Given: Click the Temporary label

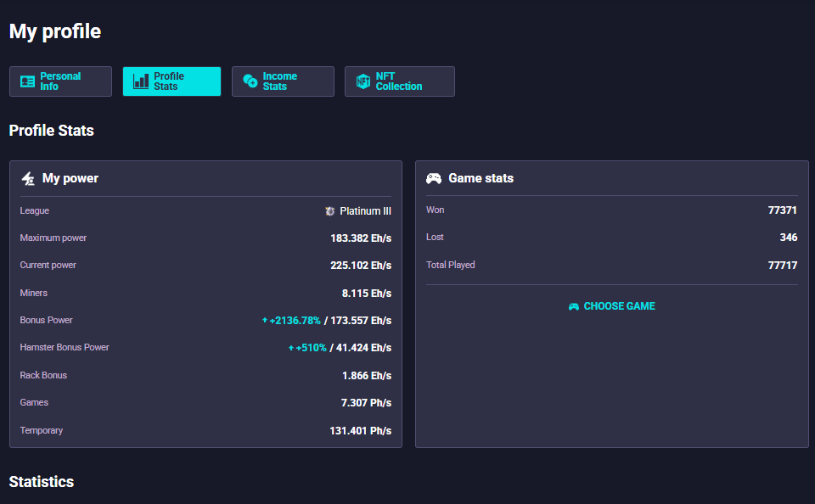Looking at the screenshot, I should 41,430.
